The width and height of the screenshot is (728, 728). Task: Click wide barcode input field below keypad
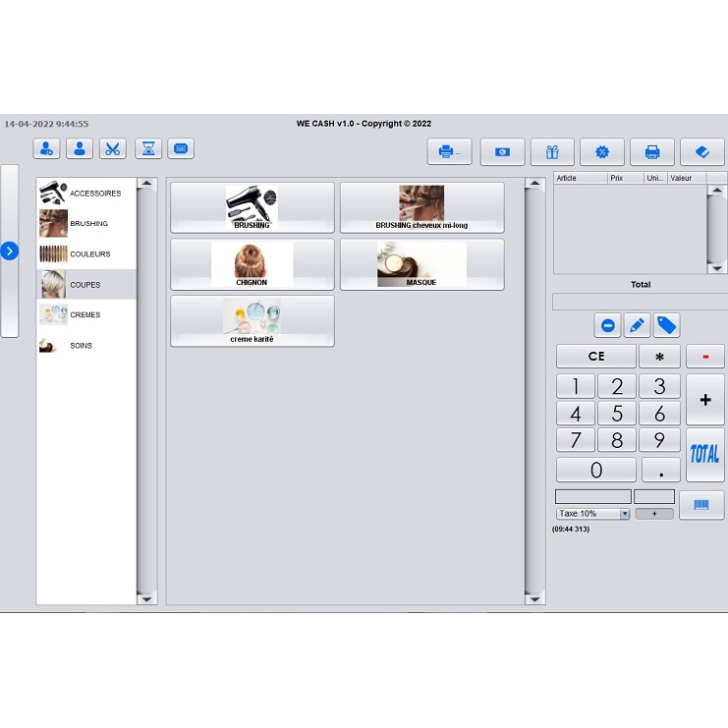[x=592, y=496]
